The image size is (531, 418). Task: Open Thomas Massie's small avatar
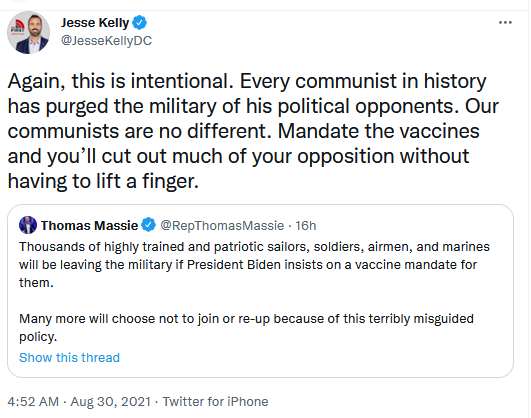tap(28, 225)
